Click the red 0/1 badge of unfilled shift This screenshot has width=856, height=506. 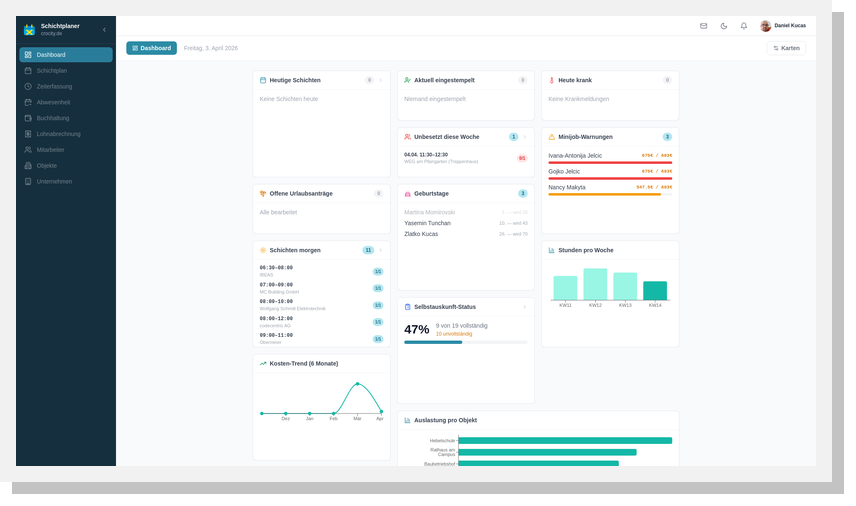pos(522,158)
